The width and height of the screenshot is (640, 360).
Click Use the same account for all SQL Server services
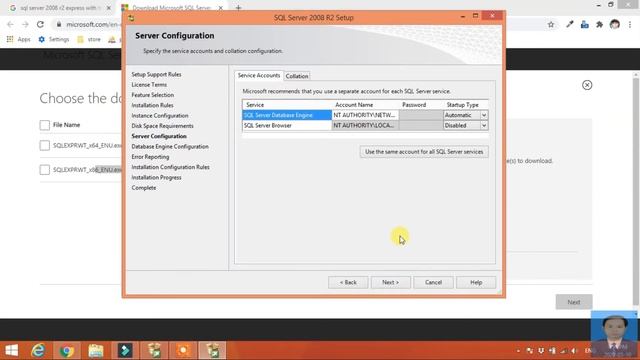[424, 151]
